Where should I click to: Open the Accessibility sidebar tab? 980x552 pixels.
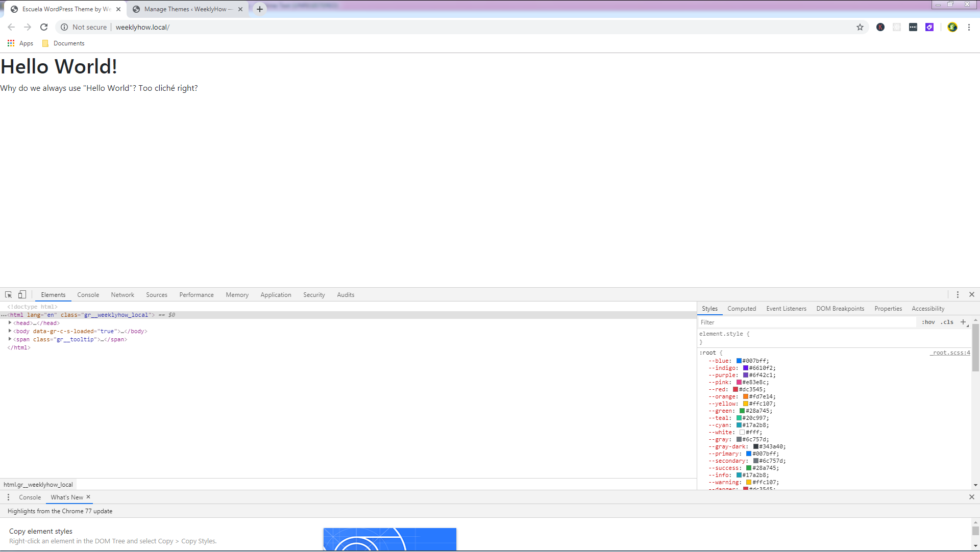(x=928, y=309)
